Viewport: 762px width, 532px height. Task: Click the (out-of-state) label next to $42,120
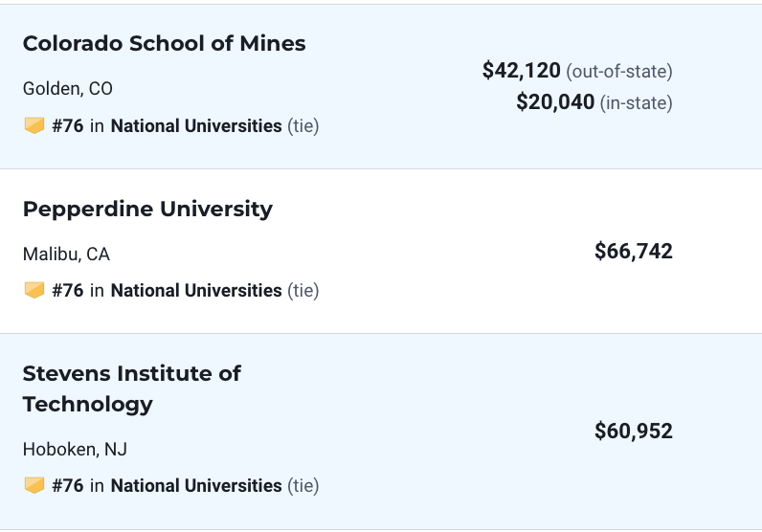(619, 72)
